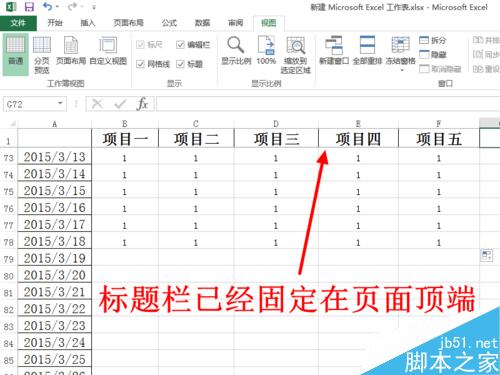Click inside the formula bar input
500x375 pixels.
click(328, 104)
